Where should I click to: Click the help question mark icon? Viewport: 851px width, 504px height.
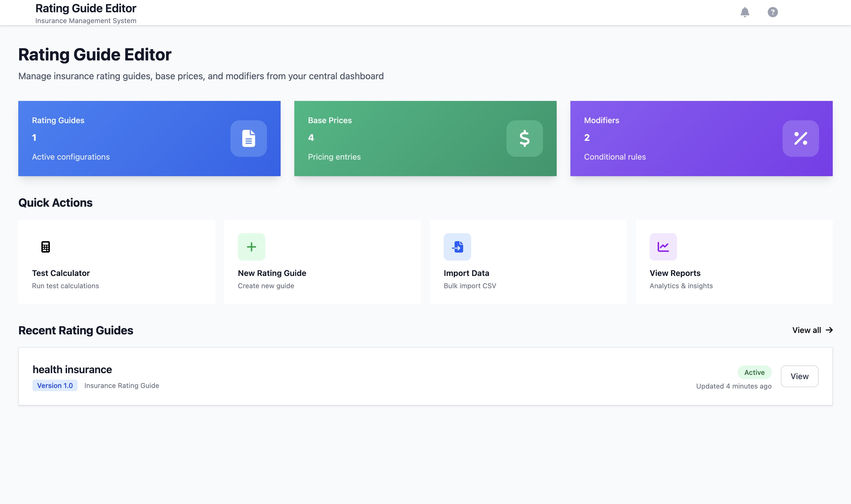[x=773, y=12]
